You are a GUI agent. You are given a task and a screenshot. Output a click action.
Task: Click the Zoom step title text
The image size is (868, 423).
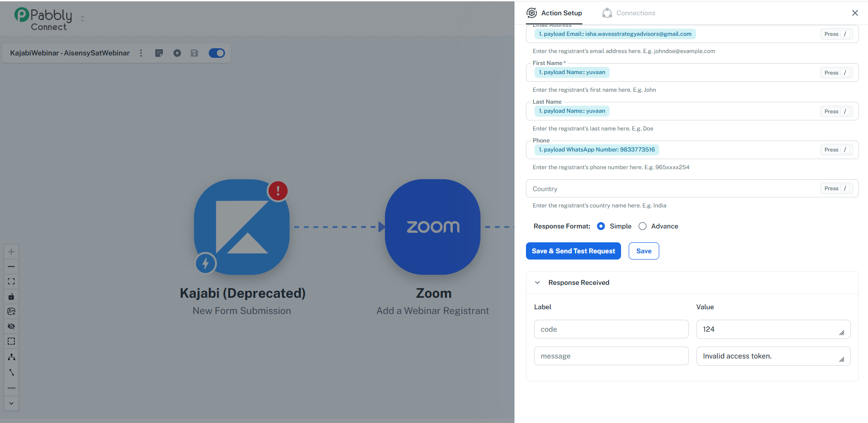pos(434,293)
